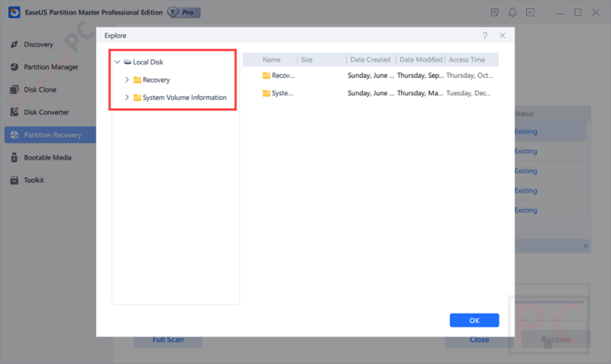Open the feedback notes panel
The height and width of the screenshot is (364, 611).
pyautogui.click(x=495, y=12)
